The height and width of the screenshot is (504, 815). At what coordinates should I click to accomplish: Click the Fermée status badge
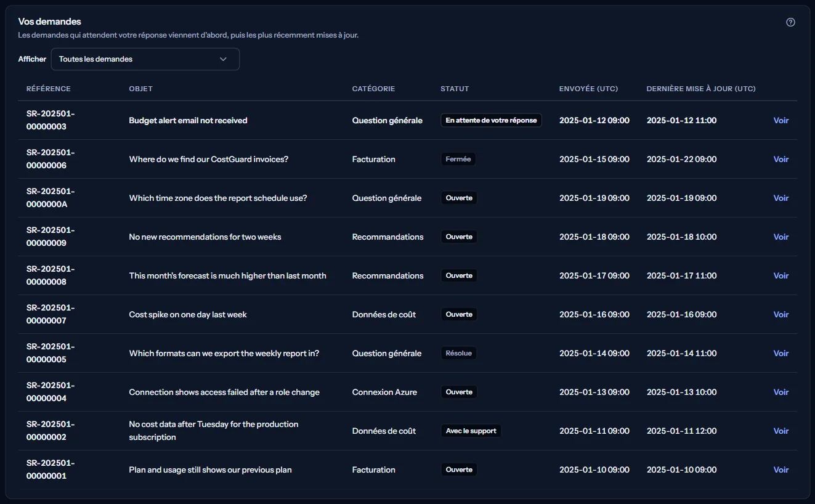click(x=458, y=160)
